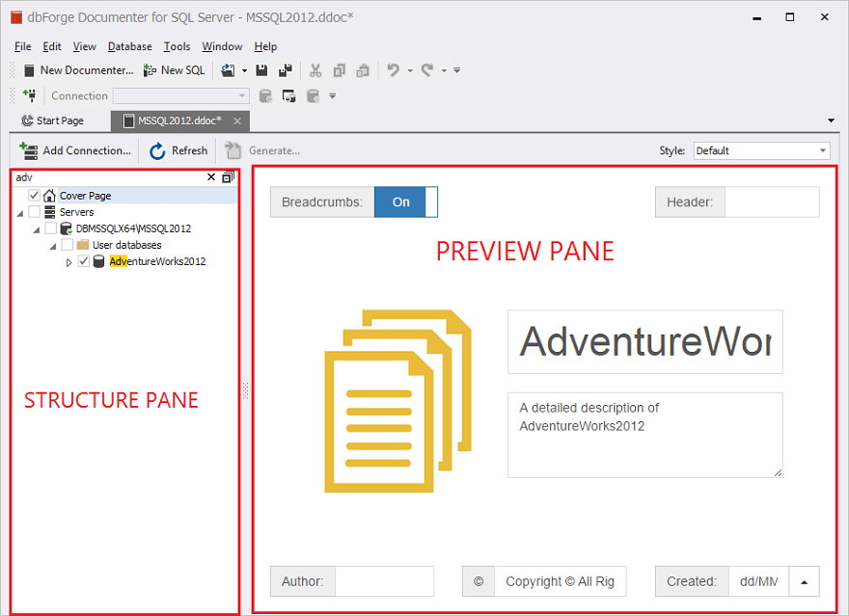Screen dimensions: 849x616
Task: Switch to the Start Page tab
Action: tap(52, 121)
